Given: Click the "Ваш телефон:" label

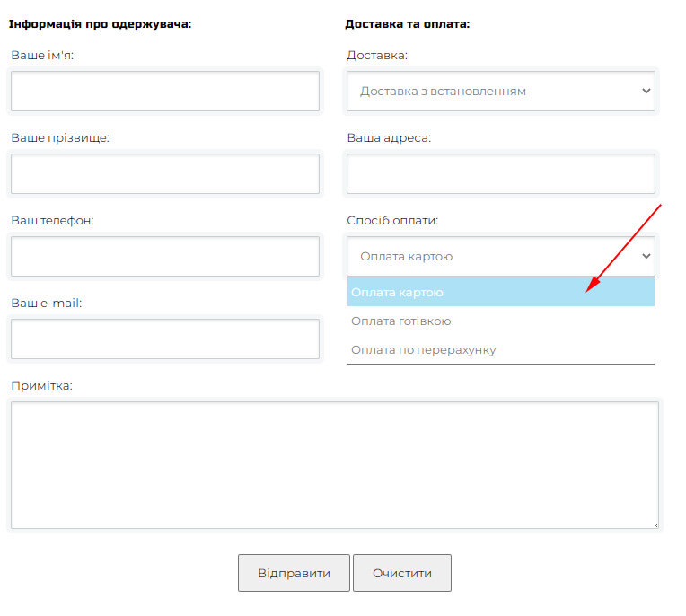Looking at the screenshot, I should (52, 221).
